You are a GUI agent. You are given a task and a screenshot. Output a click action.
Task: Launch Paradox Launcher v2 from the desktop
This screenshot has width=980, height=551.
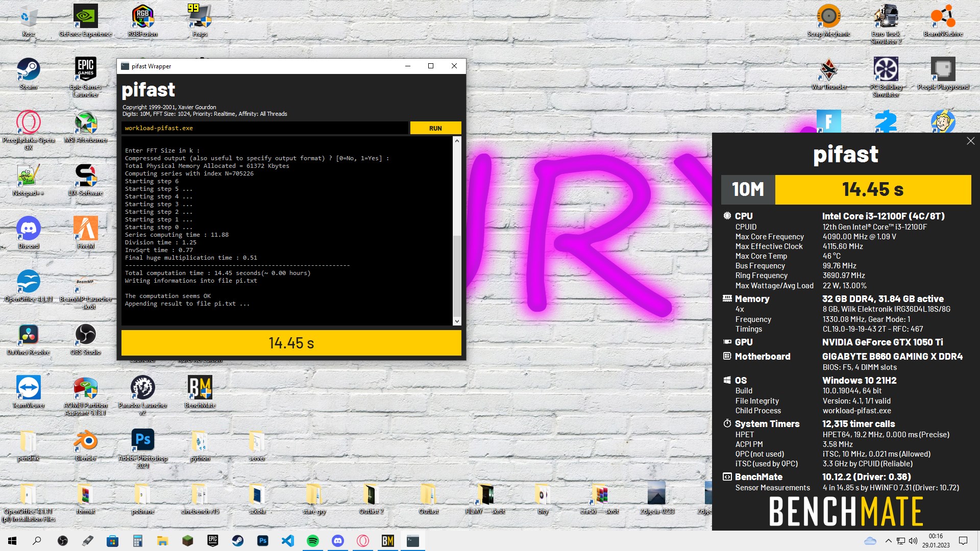pos(143,395)
